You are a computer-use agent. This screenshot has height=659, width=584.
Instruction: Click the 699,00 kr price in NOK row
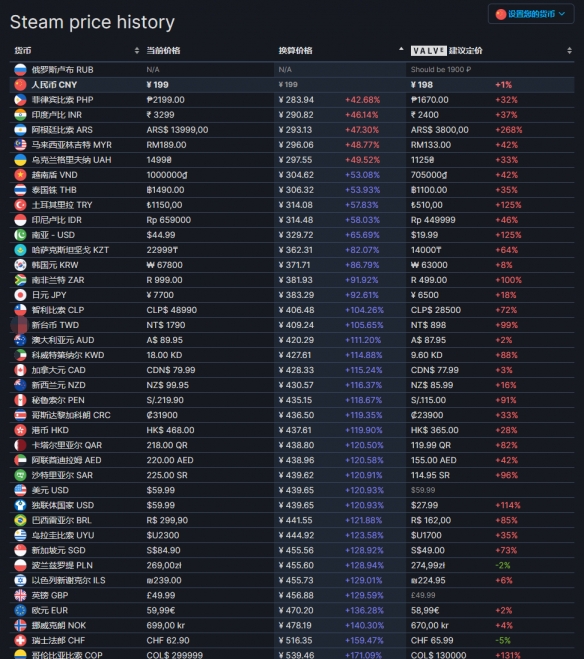click(x=166, y=626)
